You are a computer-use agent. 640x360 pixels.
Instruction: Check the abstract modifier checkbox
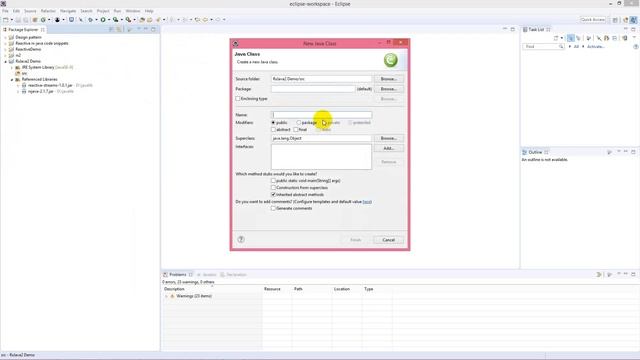coord(273,129)
